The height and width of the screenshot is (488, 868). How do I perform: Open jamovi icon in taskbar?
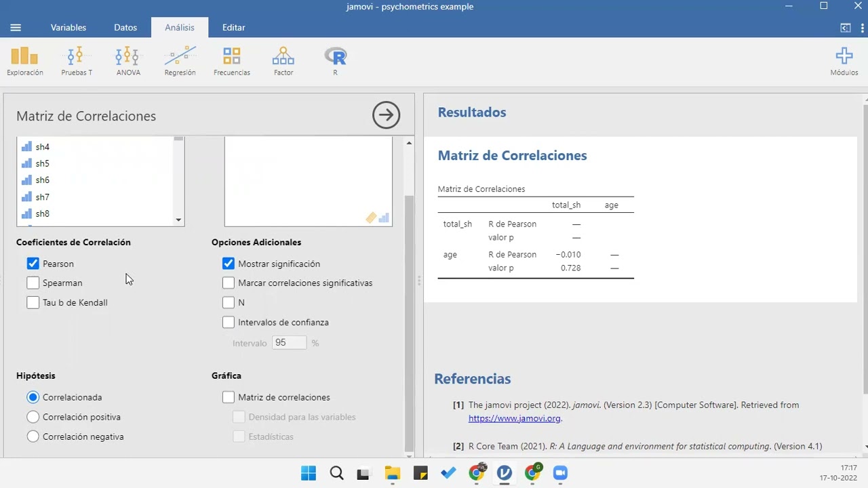[x=504, y=472]
